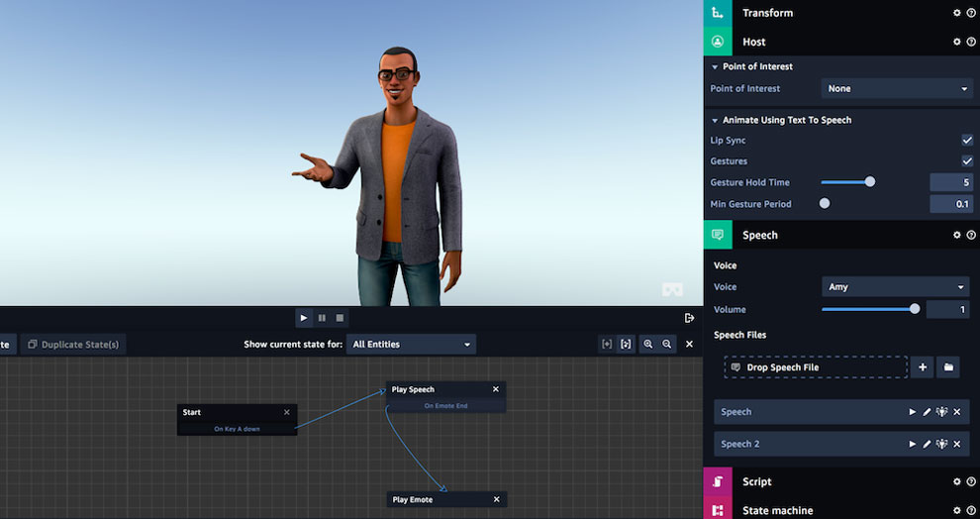The width and height of the screenshot is (980, 519).
Task: Open the Voice dropdown showing Amy
Action: pyautogui.click(x=895, y=287)
